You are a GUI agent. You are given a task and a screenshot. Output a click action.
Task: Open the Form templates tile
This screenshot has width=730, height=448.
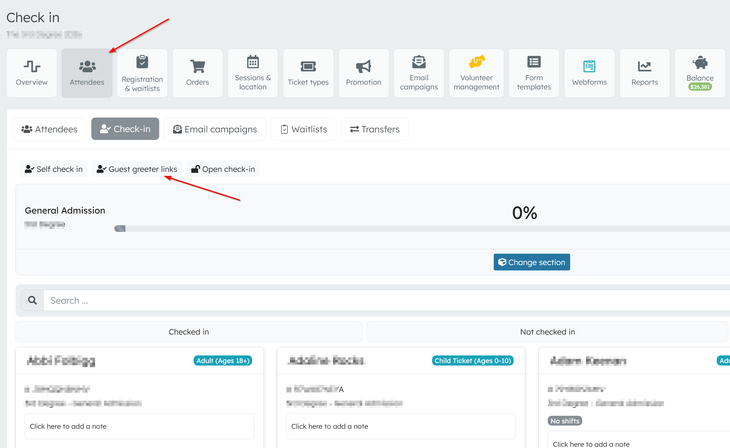[x=534, y=73]
